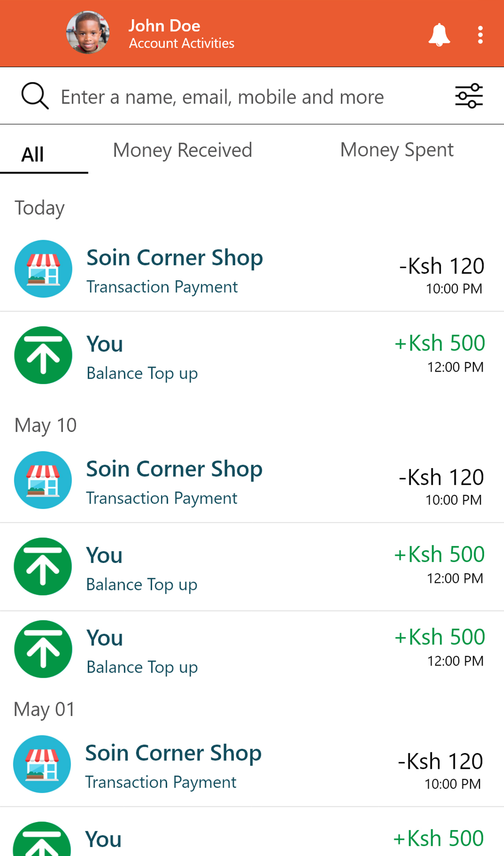Switch to the Money Spent tab
The height and width of the screenshot is (856, 504).
pos(397,150)
